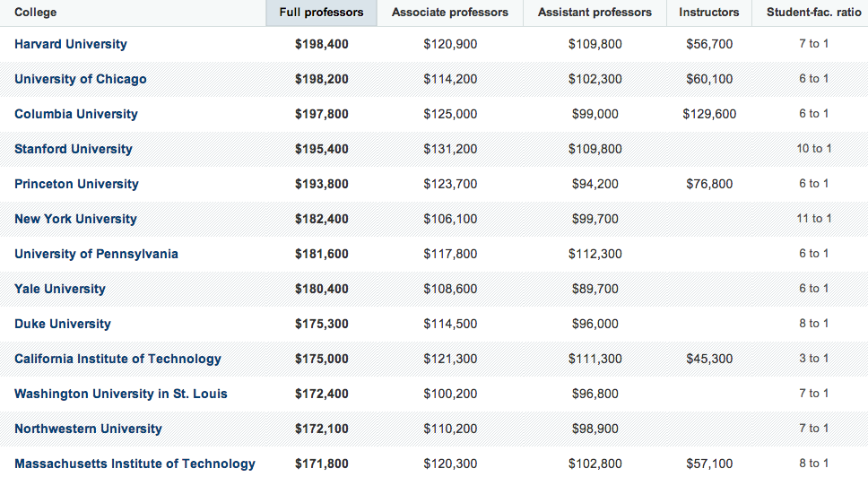Open New York University link
The height and width of the screenshot is (477, 868).
tap(75, 219)
